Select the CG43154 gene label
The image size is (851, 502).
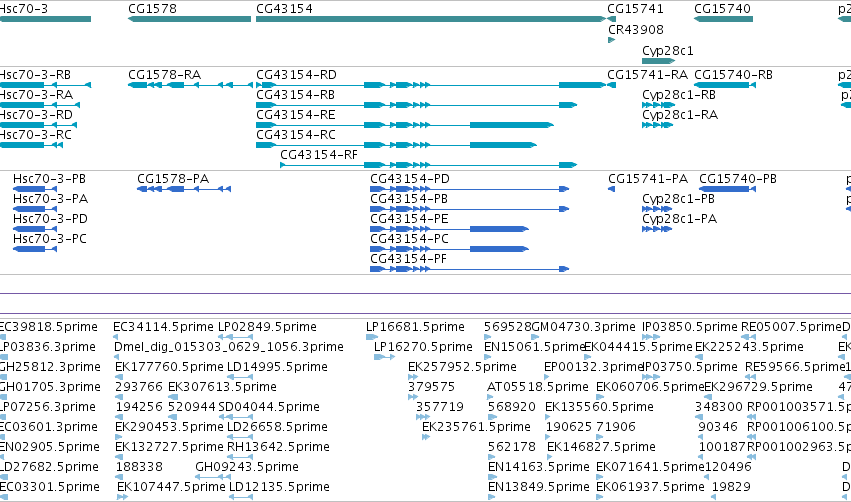[284, 9]
